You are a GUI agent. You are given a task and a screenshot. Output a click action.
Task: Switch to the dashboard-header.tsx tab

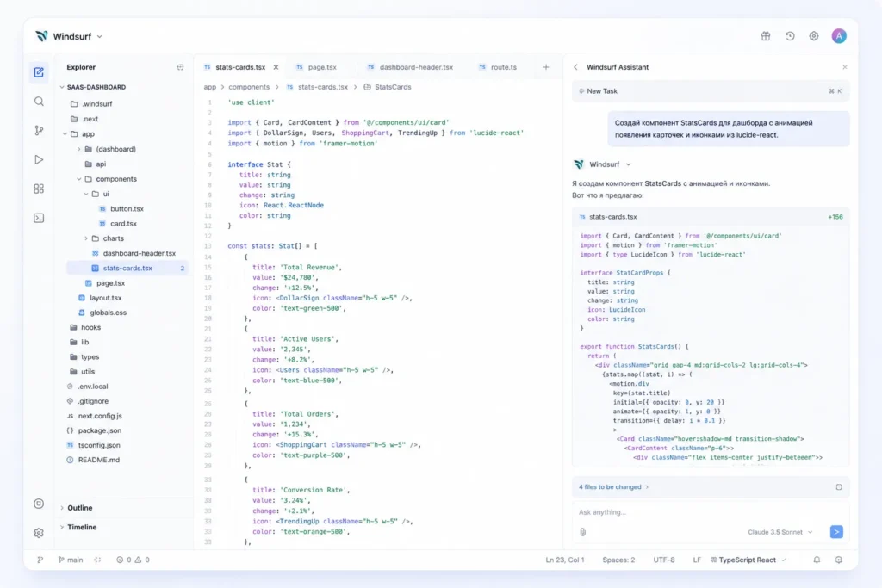[410, 67]
